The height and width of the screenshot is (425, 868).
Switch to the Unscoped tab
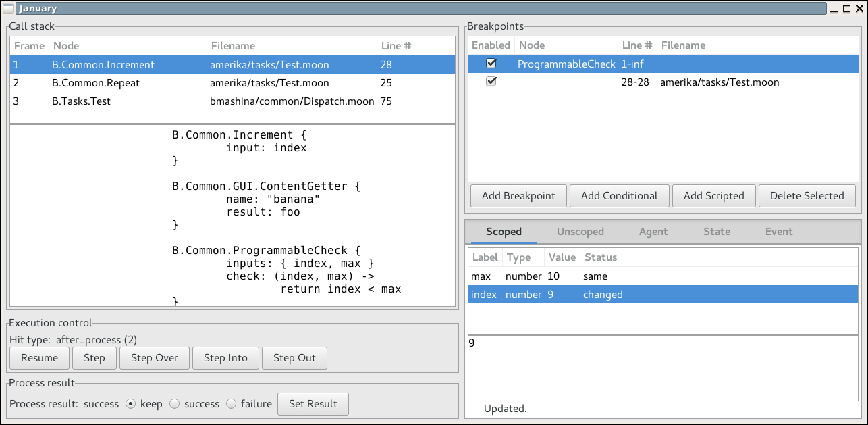580,231
